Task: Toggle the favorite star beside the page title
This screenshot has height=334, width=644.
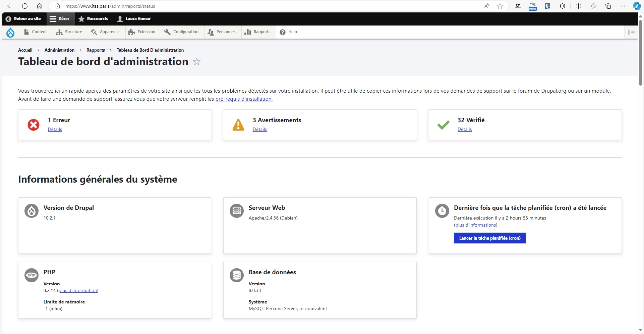Action: [x=197, y=62]
